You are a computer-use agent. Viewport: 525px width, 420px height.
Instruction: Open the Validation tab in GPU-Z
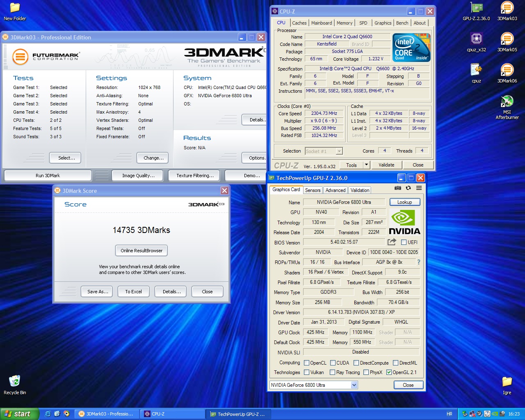(360, 190)
